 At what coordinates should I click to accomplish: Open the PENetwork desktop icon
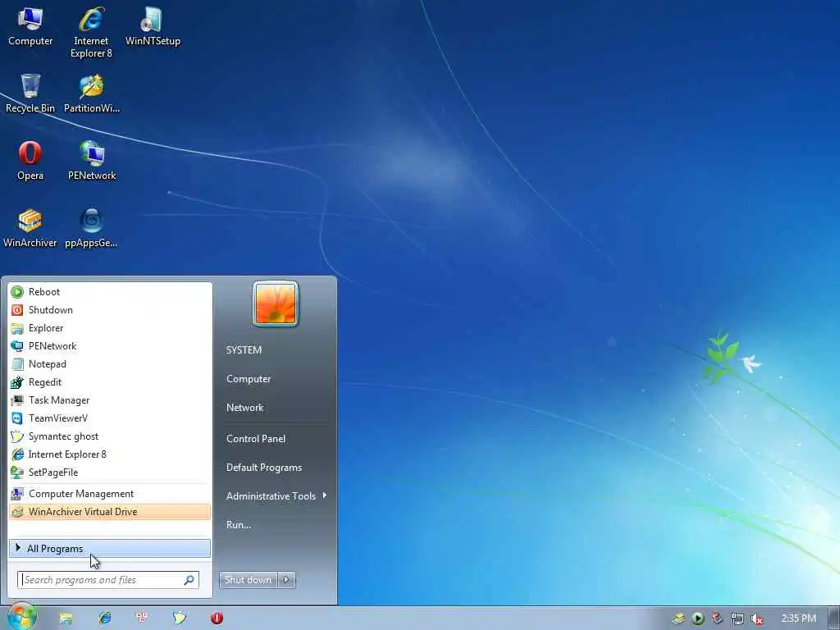point(92,161)
